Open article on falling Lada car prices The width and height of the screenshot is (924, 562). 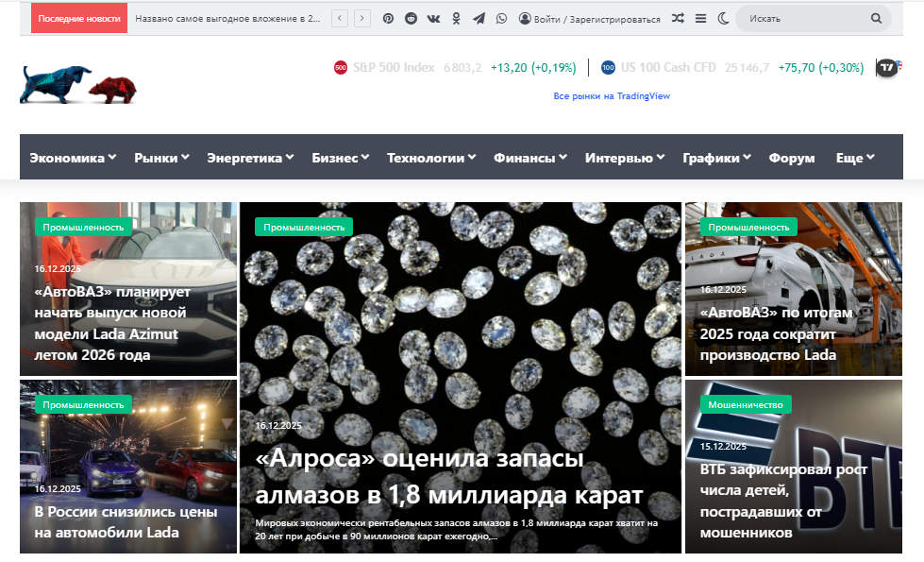tap(126, 522)
